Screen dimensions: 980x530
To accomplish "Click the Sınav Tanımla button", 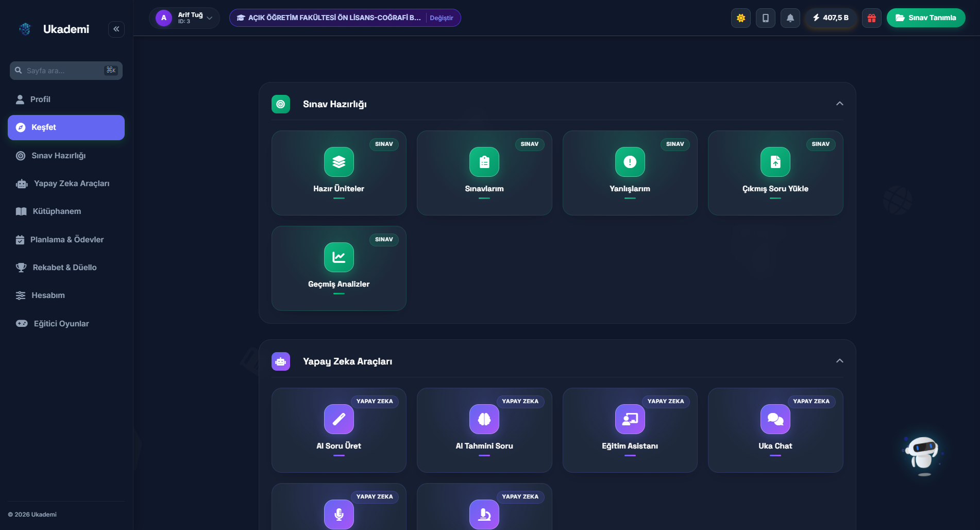I will click(x=926, y=18).
